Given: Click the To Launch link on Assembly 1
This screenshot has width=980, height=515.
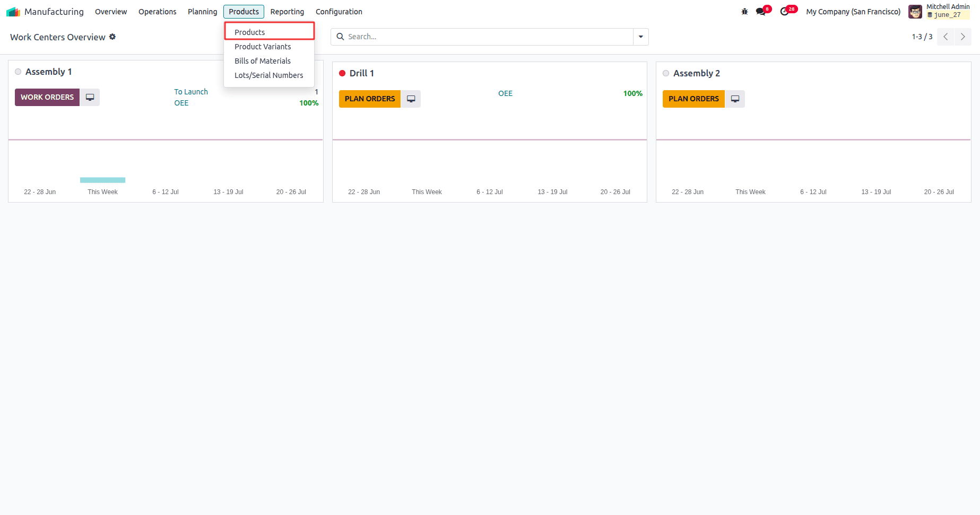Looking at the screenshot, I should 191,92.
